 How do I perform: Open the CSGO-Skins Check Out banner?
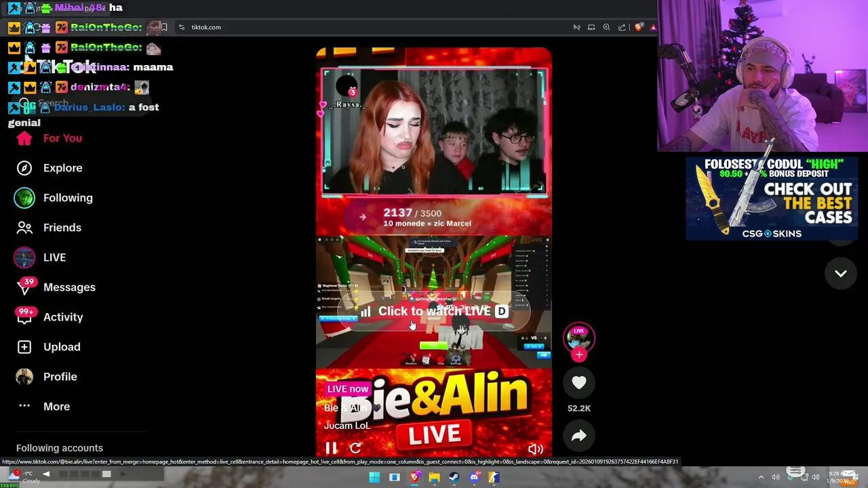(772, 199)
